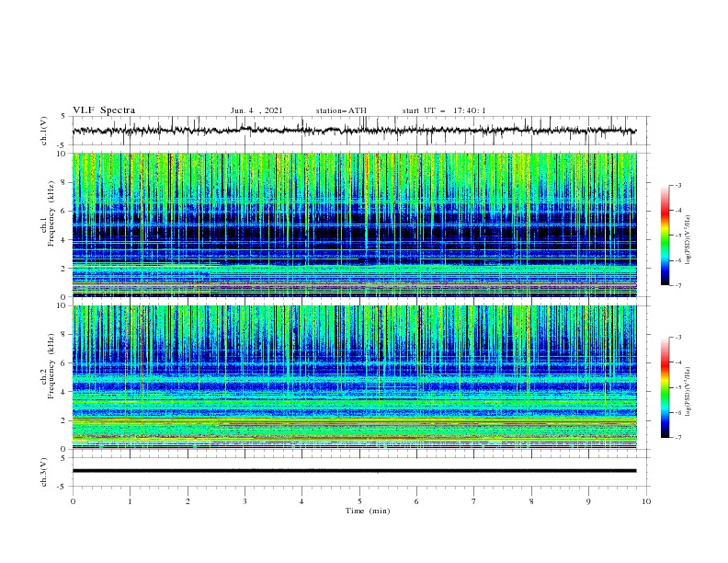The width and height of the screenshot is (728, 563).
Task: Click the 8 minute tick label
Action: coord(531,501)
